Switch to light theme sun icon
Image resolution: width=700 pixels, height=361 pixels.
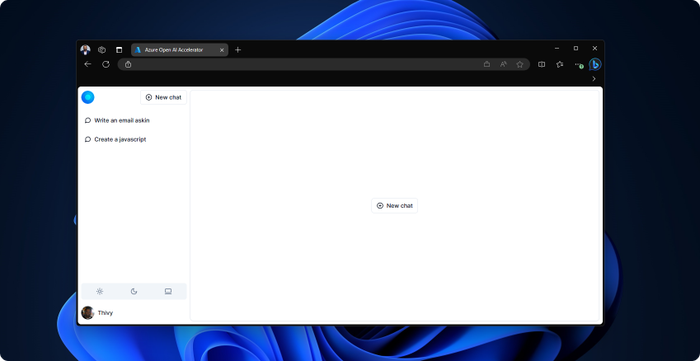pyautogui.click(x=100, y=291)
